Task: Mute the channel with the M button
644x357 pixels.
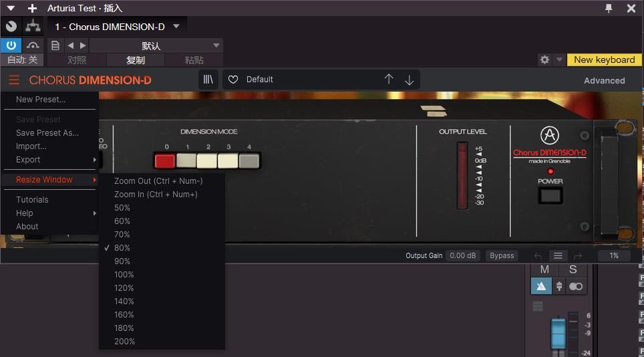Action: pos(544,269)
